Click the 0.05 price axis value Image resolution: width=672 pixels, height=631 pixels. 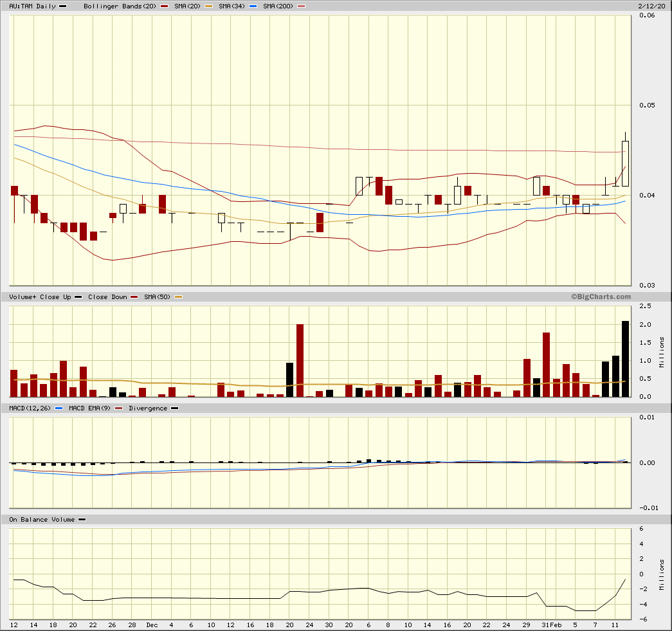(647, 105)
